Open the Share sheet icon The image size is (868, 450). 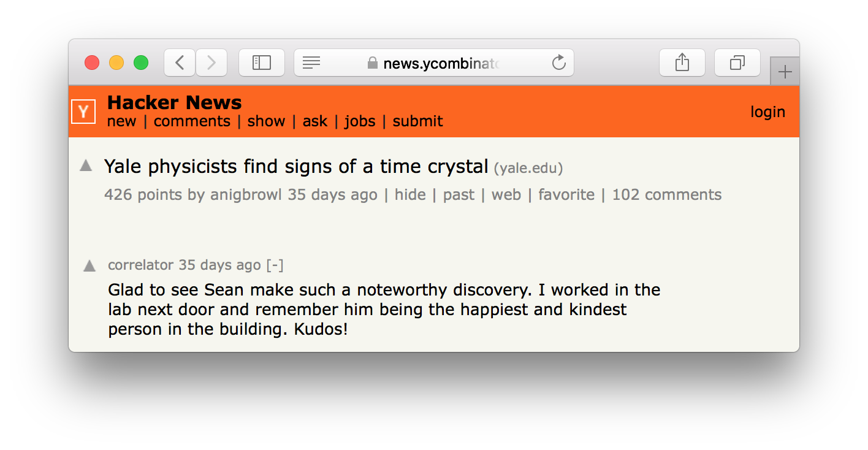pos(682,63)
